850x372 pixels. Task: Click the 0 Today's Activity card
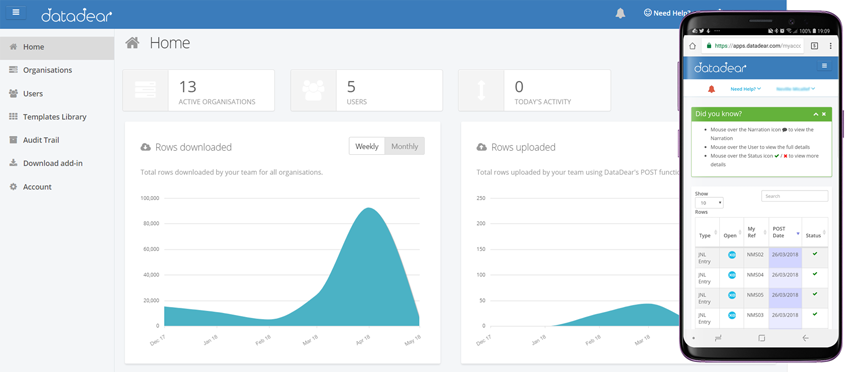point(535,90)
